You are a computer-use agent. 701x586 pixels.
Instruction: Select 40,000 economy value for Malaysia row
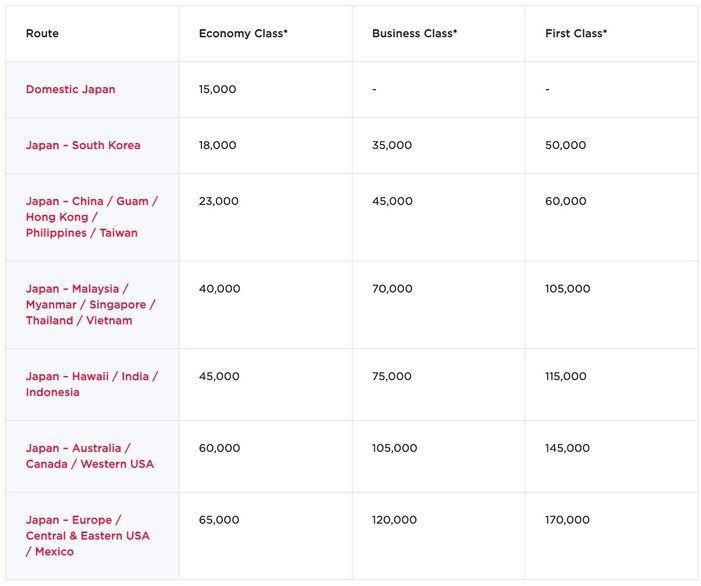220,289
